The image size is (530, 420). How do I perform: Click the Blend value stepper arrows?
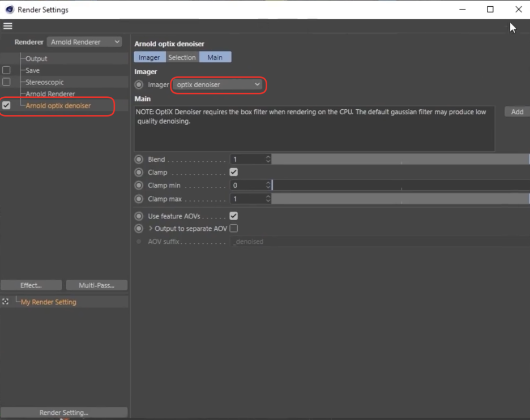(x=268, y=159)
